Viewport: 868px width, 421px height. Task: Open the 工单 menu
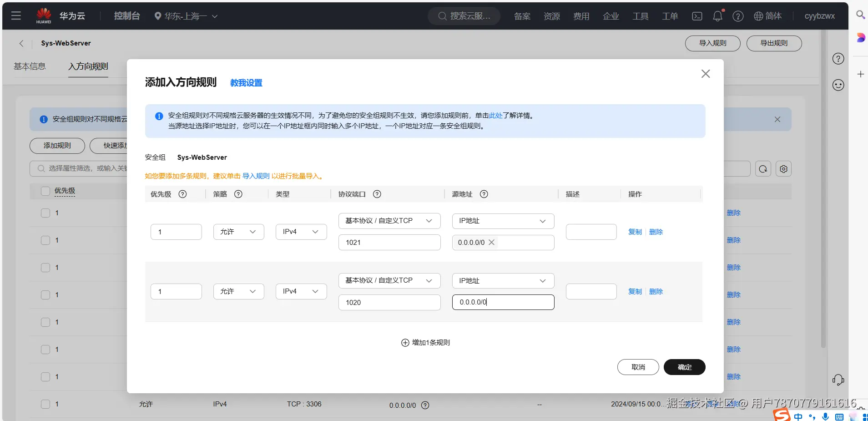click(x=670, y=16)
